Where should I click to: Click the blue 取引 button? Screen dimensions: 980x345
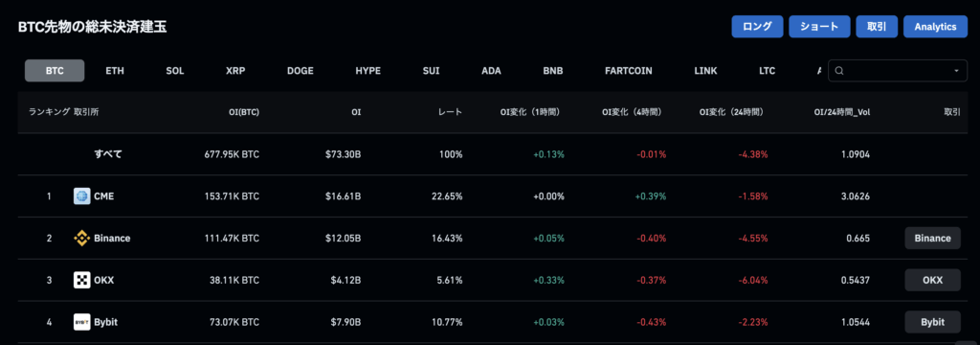coord(877,27)
